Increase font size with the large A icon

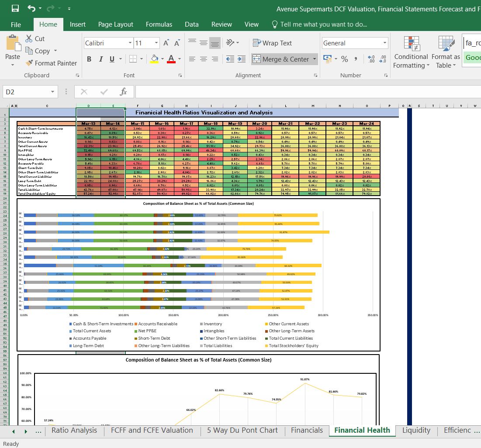point(166,43)
